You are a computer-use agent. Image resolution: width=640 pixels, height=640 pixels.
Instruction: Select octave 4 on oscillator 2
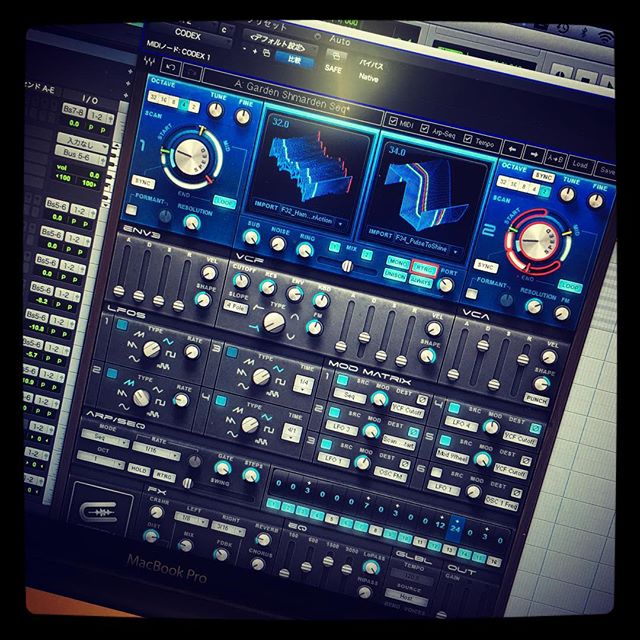[x=534, y=188]
